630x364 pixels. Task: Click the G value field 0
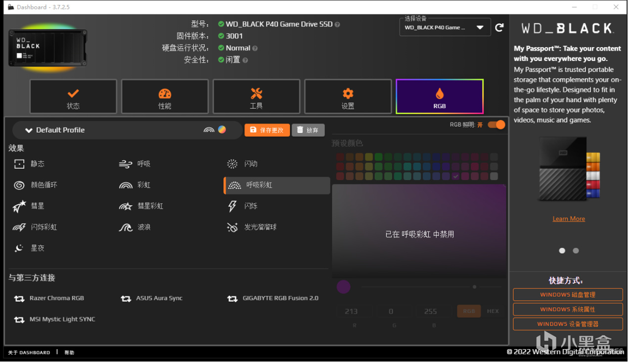tap(394, 312)
